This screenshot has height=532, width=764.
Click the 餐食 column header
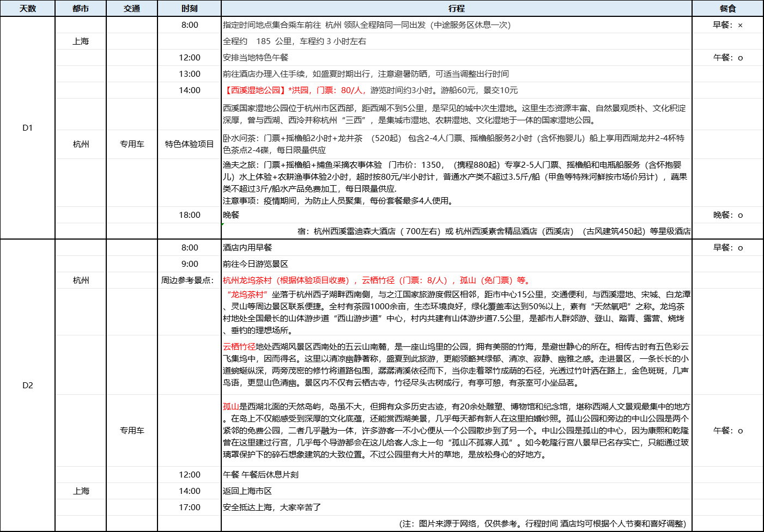click(x=727, y=8)
